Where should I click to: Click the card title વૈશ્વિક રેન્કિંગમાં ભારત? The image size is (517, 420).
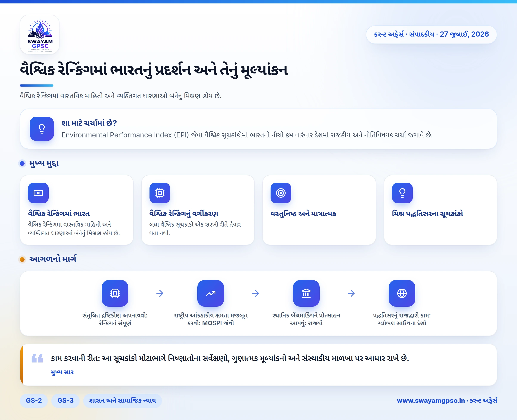point(59,214)
